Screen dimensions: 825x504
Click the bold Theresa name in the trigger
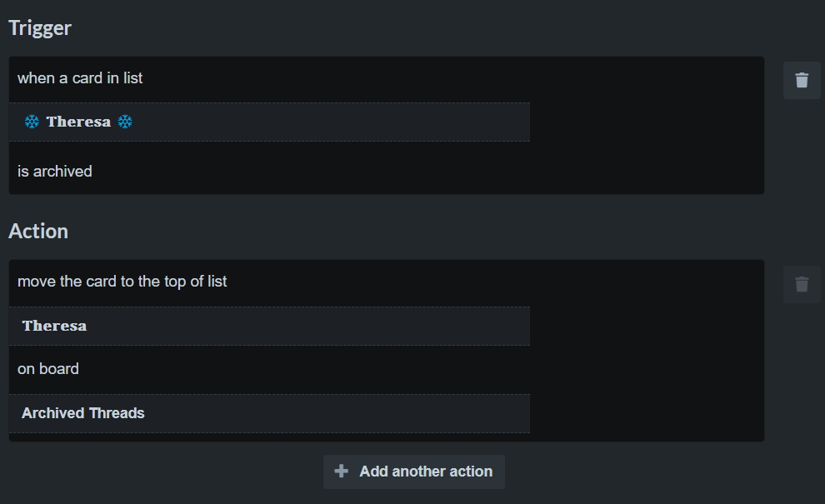[79, 122]
